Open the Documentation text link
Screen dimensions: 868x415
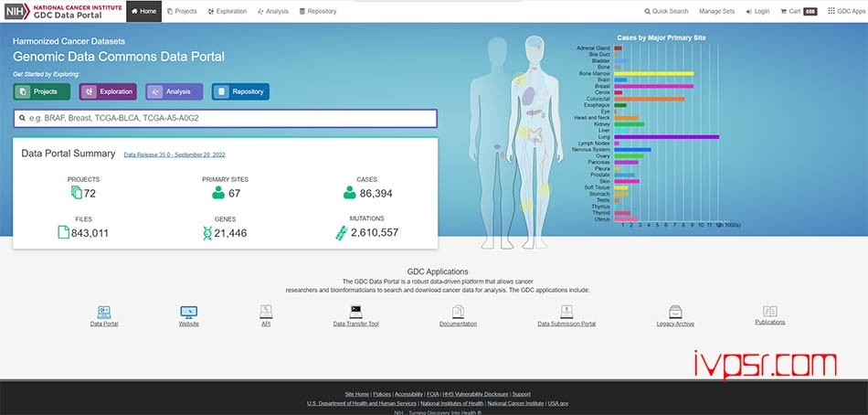tap(458, 324)
